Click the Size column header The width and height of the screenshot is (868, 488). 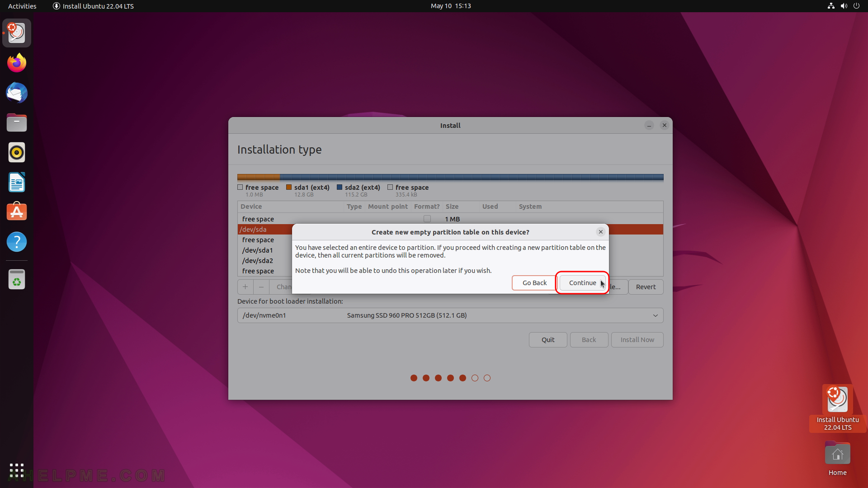461,206
